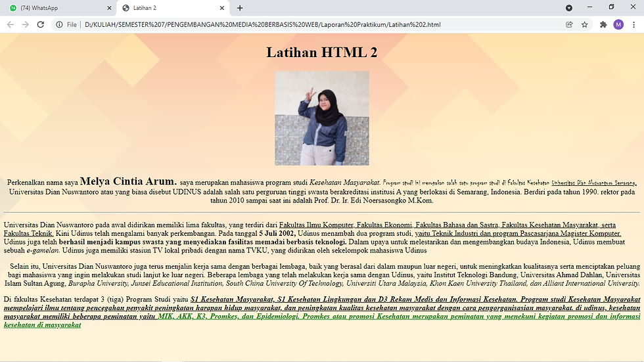This screenshot has width=644, height=362.
Task: Click the heading Latihan HTML 2
Action: click(x=322, y=52)
